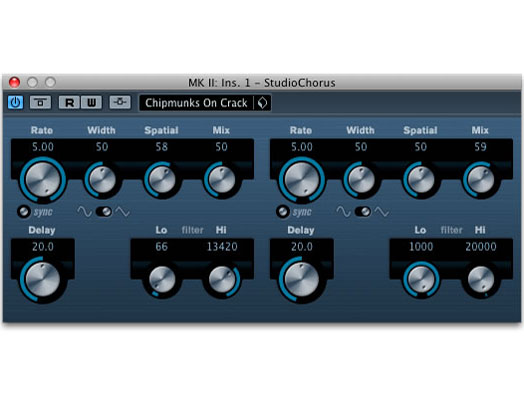
Task: Select left section triangle waveform icon
Action: tap(123, 212)
